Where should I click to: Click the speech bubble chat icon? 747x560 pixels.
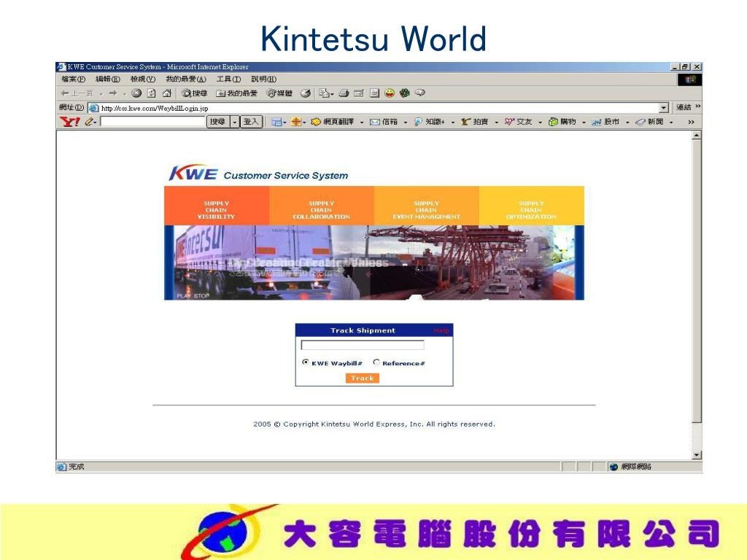click(x=419, y=93)
